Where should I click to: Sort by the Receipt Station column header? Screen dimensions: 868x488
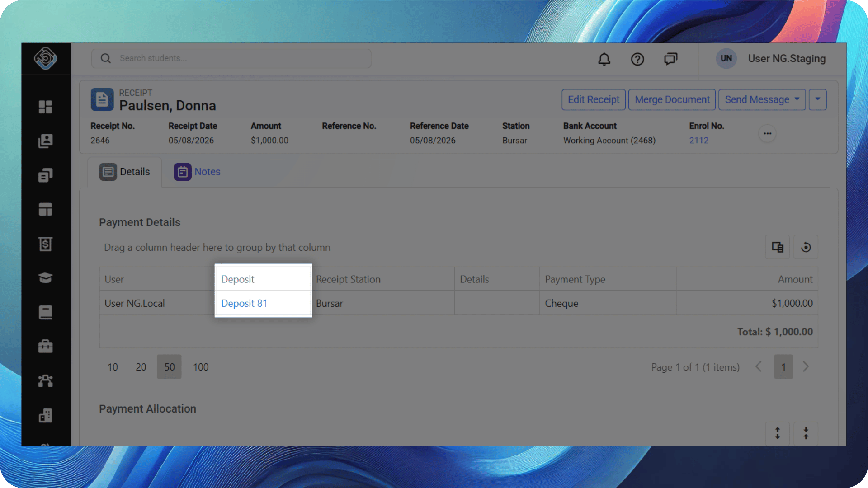tap(382, 279)
